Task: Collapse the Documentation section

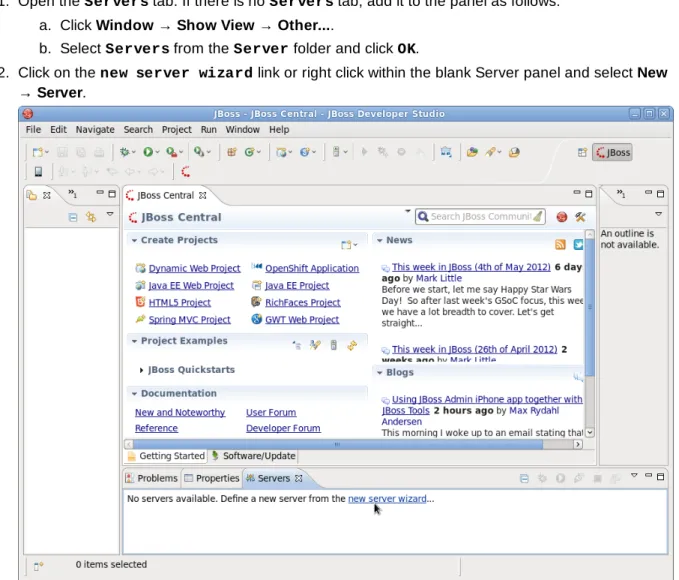Action: [135, 394]
